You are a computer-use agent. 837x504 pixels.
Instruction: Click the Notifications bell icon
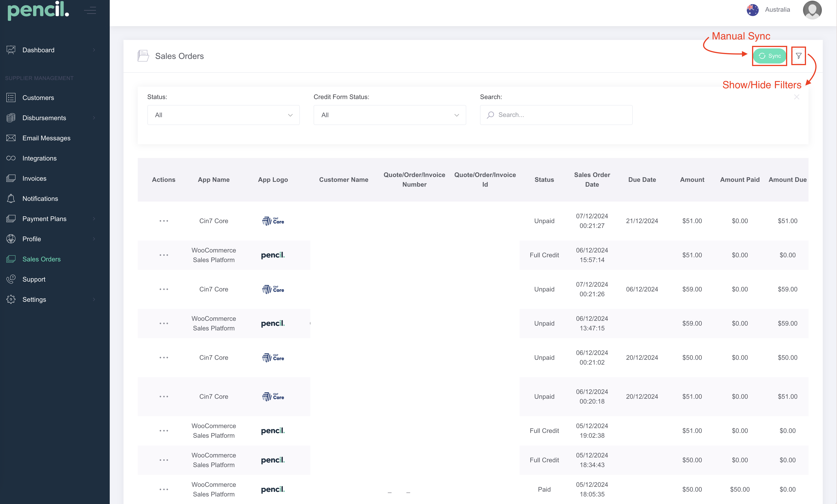11,199
